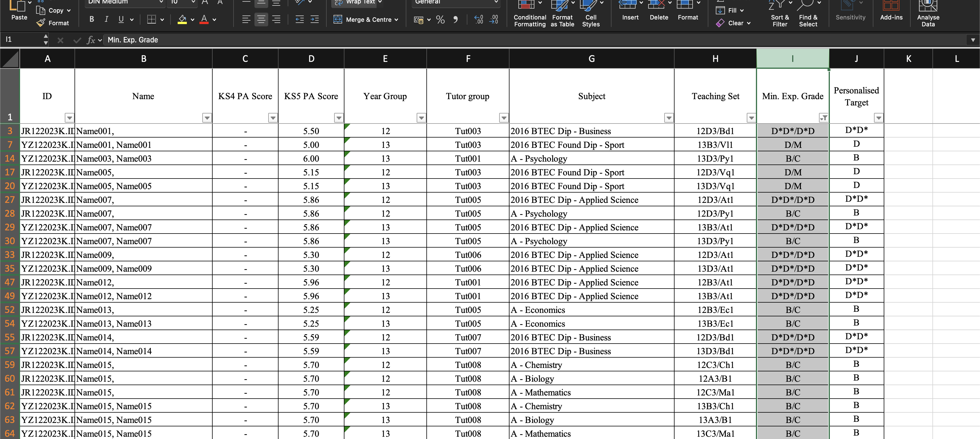Open filter dropdown for KS5 PA Score
This screenshot has height=439, width=980.
pos(339,118)
